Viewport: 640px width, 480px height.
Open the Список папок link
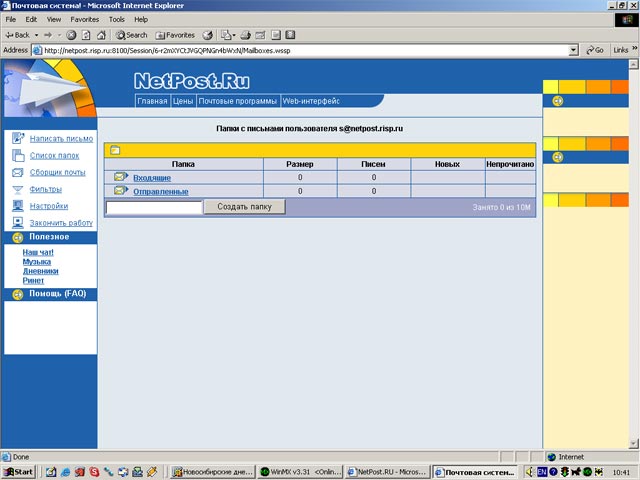[54, 156]
